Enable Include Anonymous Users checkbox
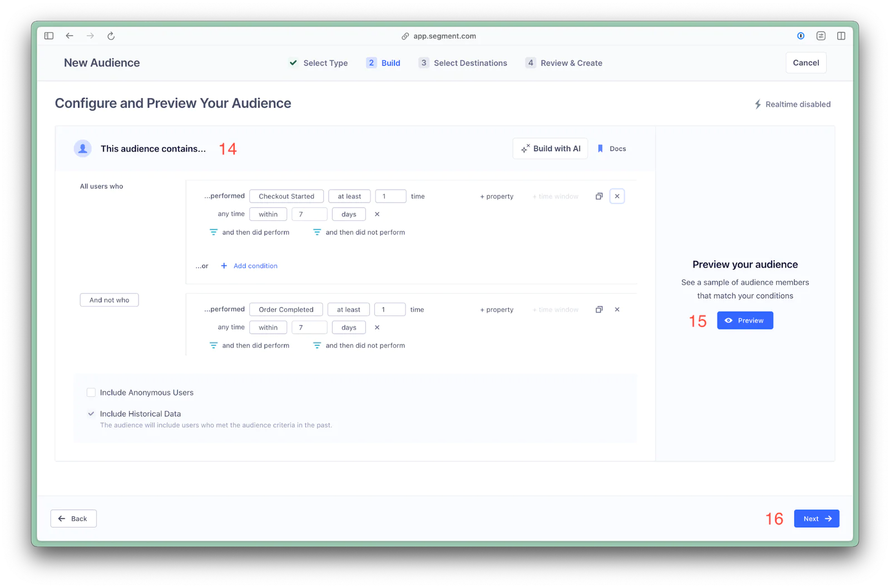The width and height of the screenshot is (890, 588). 91,393
